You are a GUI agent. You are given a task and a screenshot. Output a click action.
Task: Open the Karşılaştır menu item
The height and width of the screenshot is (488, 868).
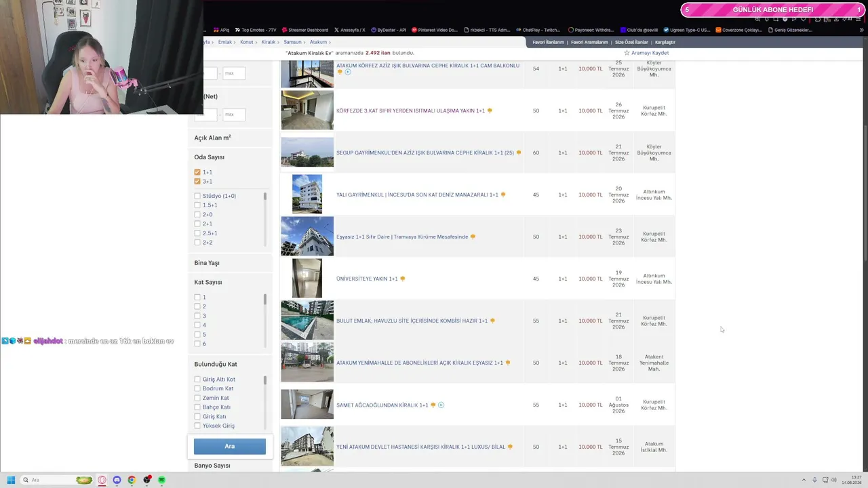(x=665, y=42)
